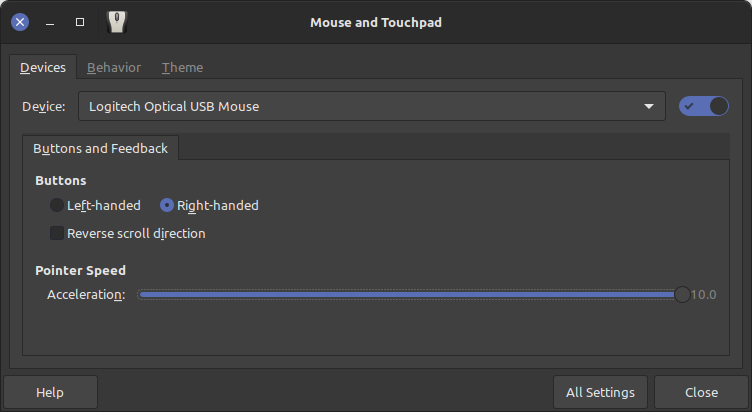The image size is (752, 412).
Task: Click the dropdown arrow next to Logitech mouse
Action: pyautogui.click(x=649, y=106)
